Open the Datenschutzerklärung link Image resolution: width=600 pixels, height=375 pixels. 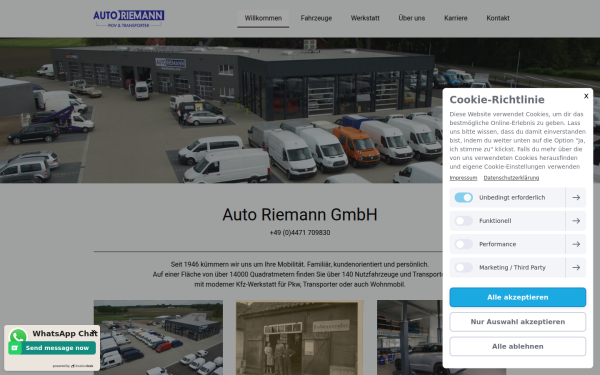511,178
